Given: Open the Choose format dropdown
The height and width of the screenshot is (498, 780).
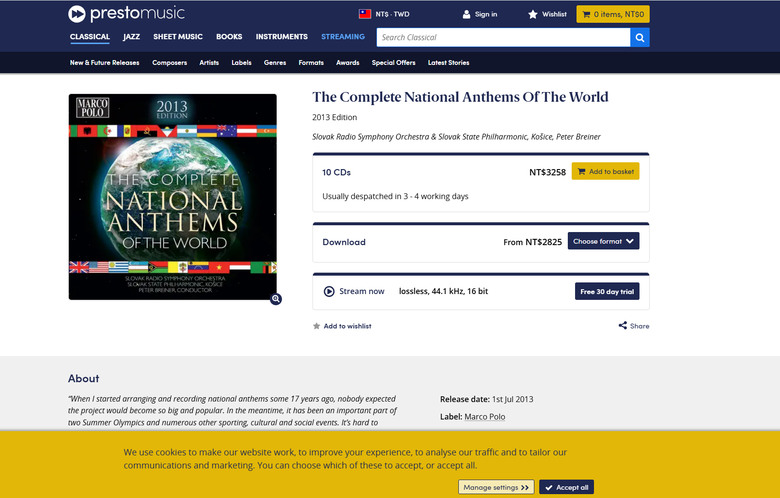Looking at the screenshot, I should (603, 241).
